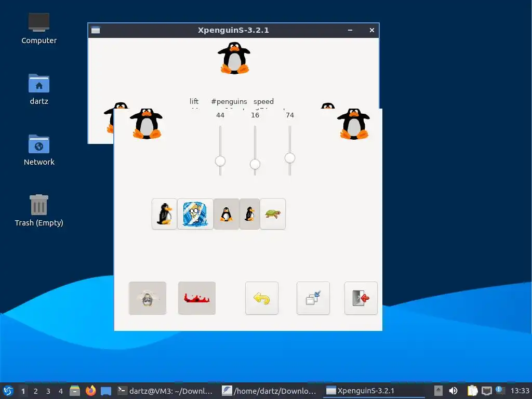Click the exit door icon button

tap(361, 298)
